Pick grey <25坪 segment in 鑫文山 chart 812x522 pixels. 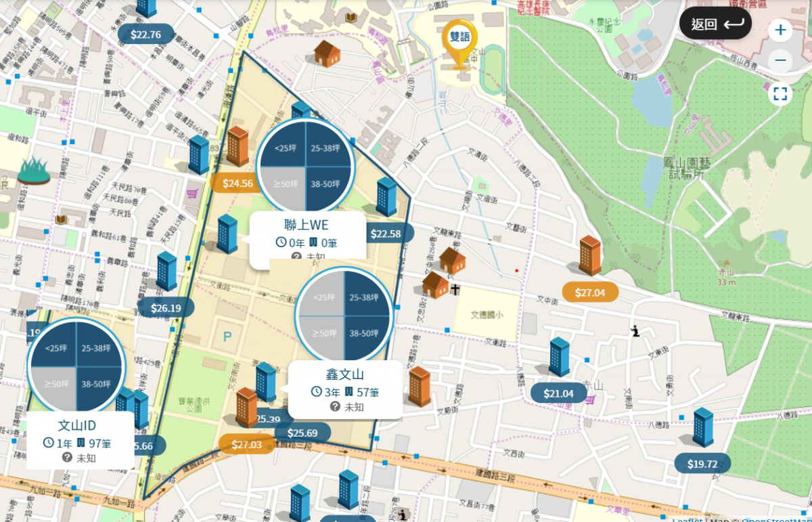[323, 297]
